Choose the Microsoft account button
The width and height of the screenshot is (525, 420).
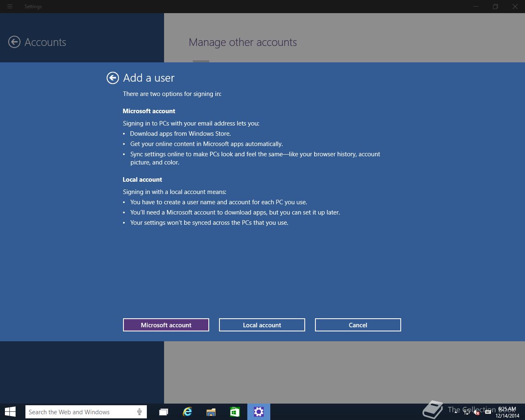click(x=166, y=325)
